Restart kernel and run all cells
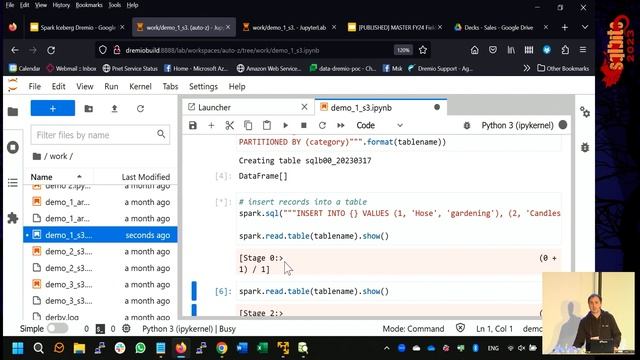The width and height of the screenshot is (640, 360). (341, 125)
